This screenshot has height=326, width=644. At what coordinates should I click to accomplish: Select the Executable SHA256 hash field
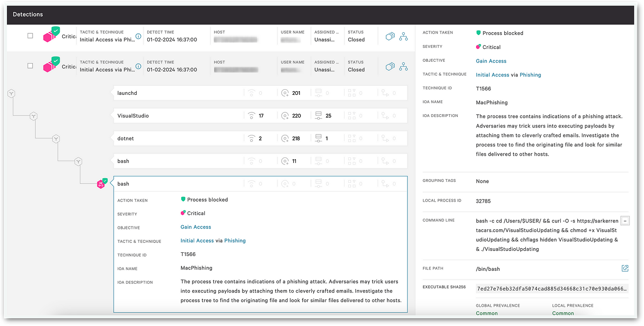(552, 289)
